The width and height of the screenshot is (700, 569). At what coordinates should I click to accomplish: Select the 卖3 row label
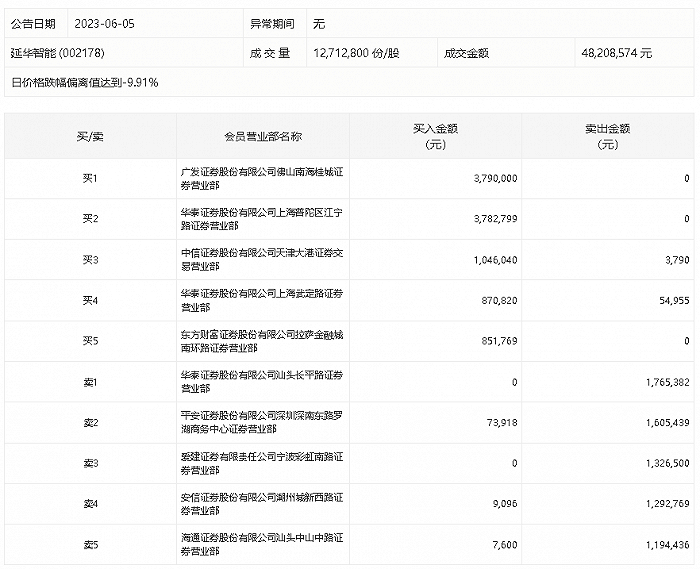(90, 464)
